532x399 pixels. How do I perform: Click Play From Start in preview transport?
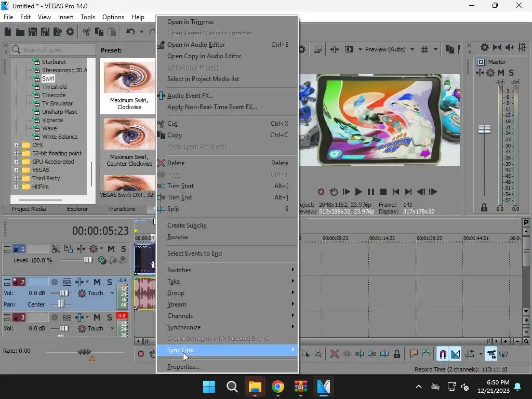[x=346, y=192]
